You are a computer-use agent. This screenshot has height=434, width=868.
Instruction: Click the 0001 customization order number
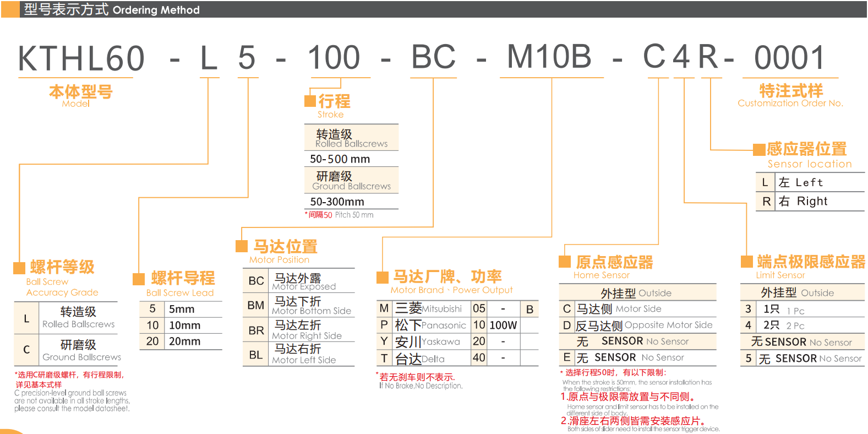789,58
